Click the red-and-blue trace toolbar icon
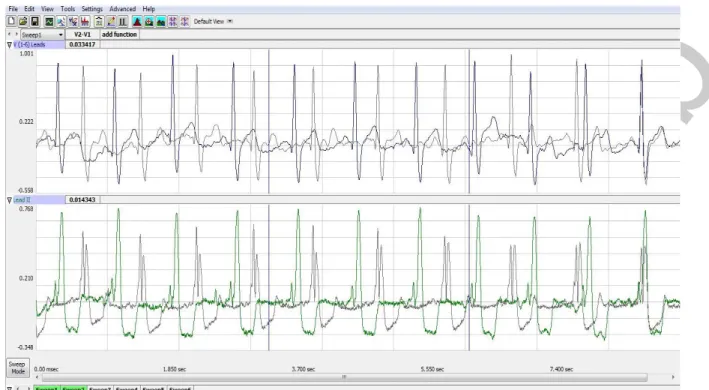 point(72,21)
